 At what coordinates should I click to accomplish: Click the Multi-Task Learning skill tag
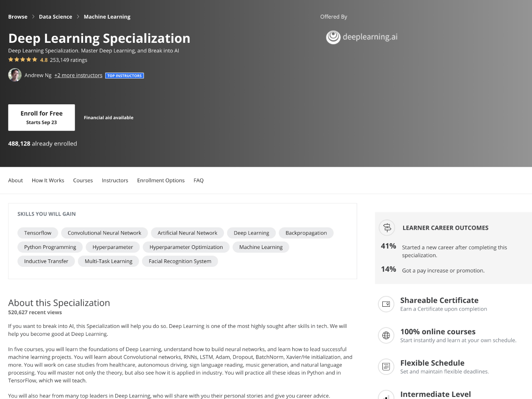pyautogui.click(x=108, y=261)
